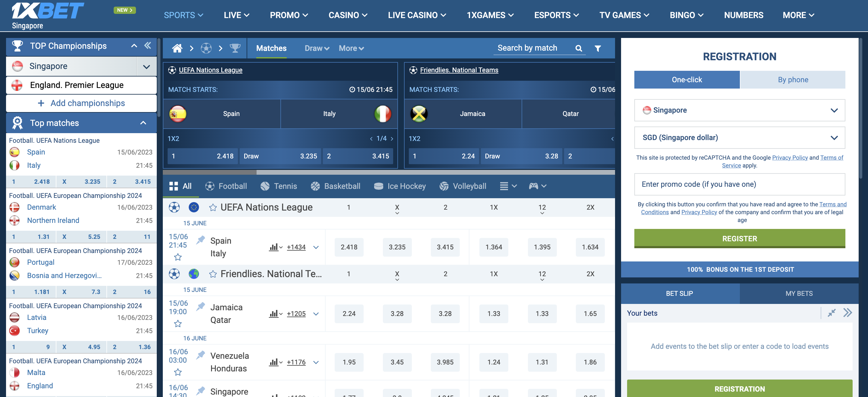Expand the Singapore country dropdown in registration
The width and height of the screenshot is (868, 397).
point(739,110)
